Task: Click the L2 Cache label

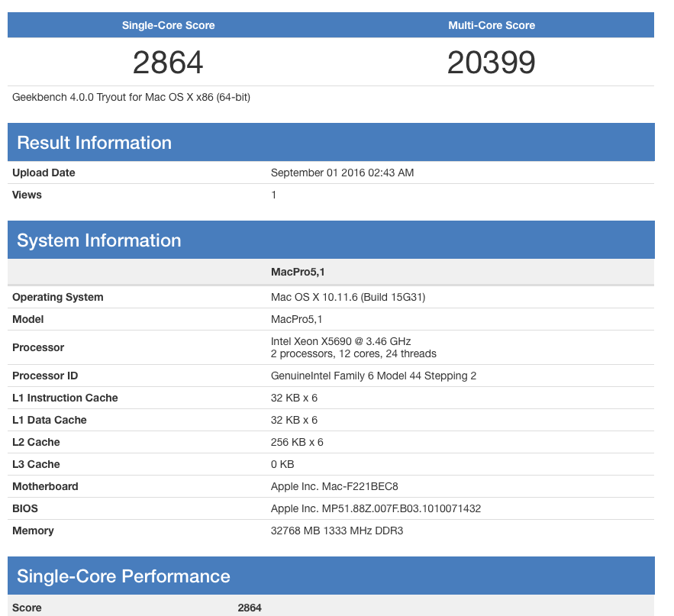Action: point(36,442)
